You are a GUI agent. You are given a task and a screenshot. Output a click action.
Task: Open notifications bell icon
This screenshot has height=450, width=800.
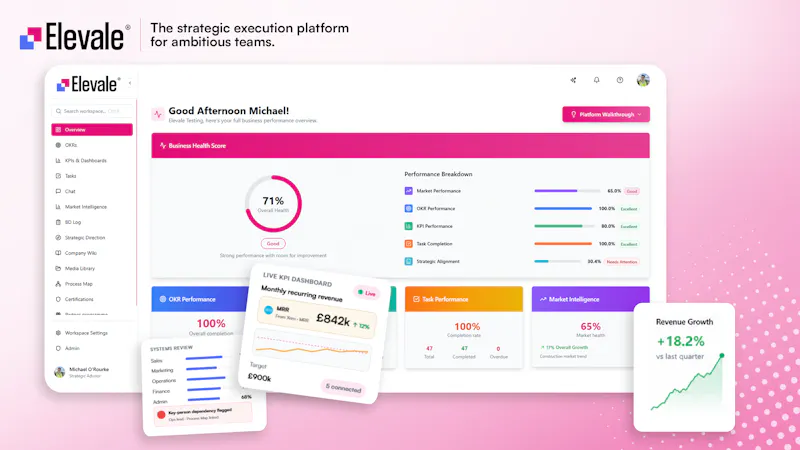(596, 80)
